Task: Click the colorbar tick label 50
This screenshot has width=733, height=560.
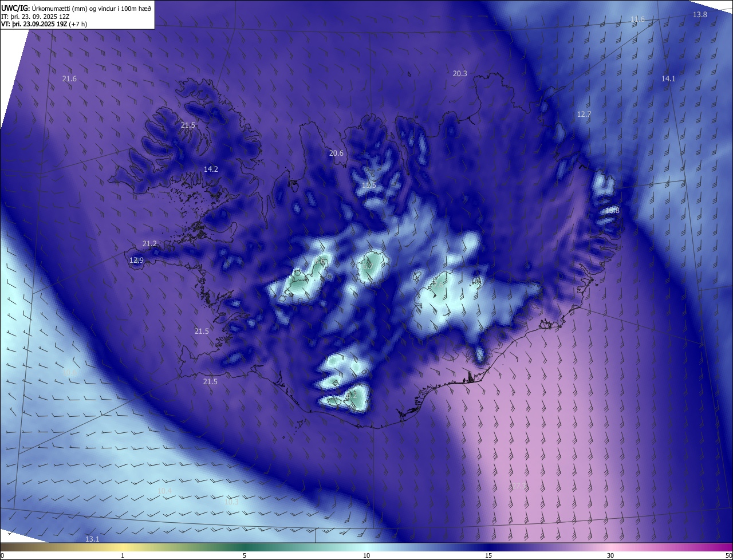Action: click(728, 555)
